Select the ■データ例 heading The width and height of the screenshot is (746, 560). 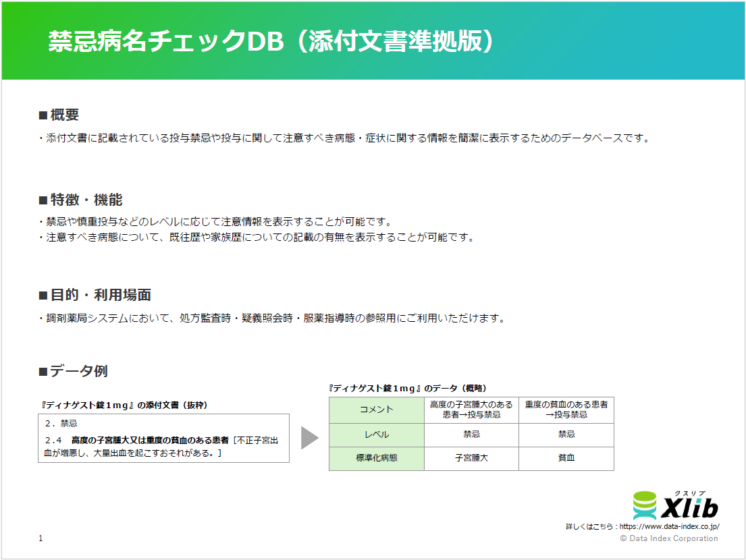click(x=74, y=371)
